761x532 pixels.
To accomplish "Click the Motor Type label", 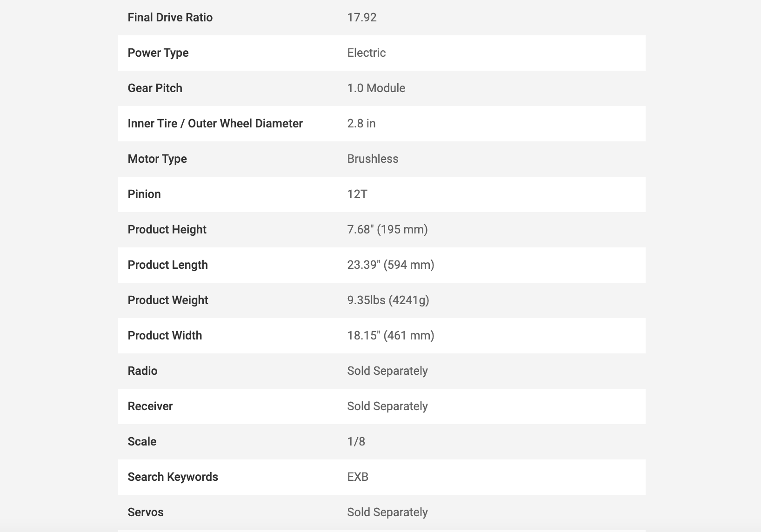I will tap(157, 159).
